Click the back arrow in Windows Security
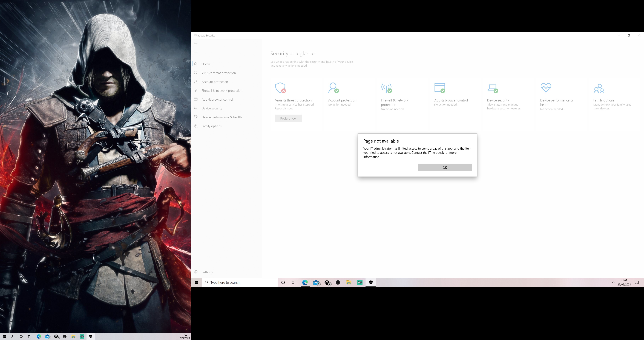This screenshot has height=340, width=644. pyautogui.click(x=195, y=43)
